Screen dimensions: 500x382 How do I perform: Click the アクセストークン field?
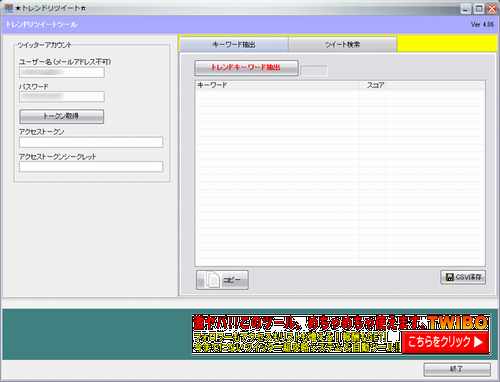click(x=91, y=142)
